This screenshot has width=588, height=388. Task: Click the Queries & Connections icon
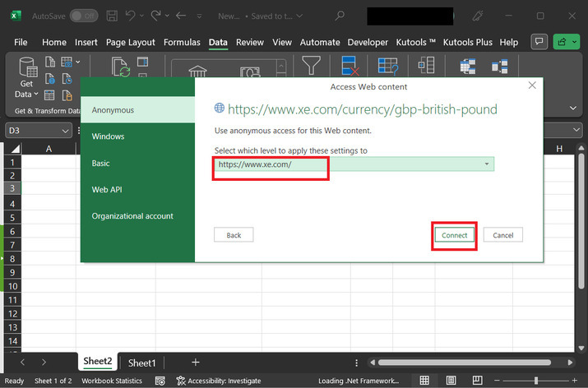coord(142,62)
